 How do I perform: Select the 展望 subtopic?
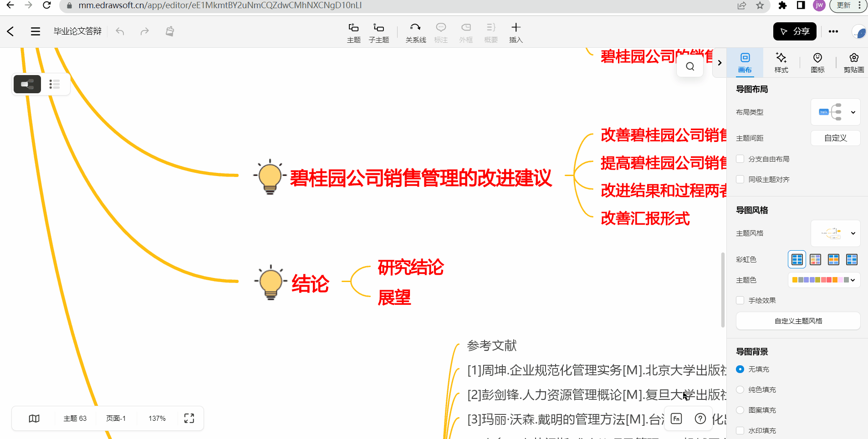coord(394,298)
